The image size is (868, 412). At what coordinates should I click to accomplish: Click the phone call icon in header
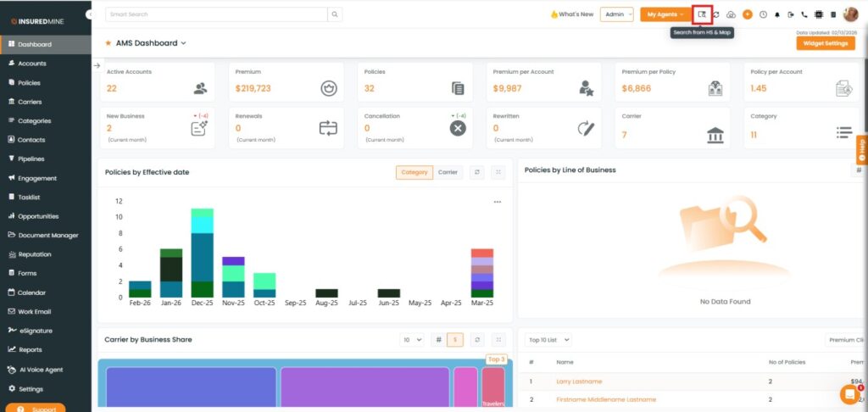coord(804,14)
